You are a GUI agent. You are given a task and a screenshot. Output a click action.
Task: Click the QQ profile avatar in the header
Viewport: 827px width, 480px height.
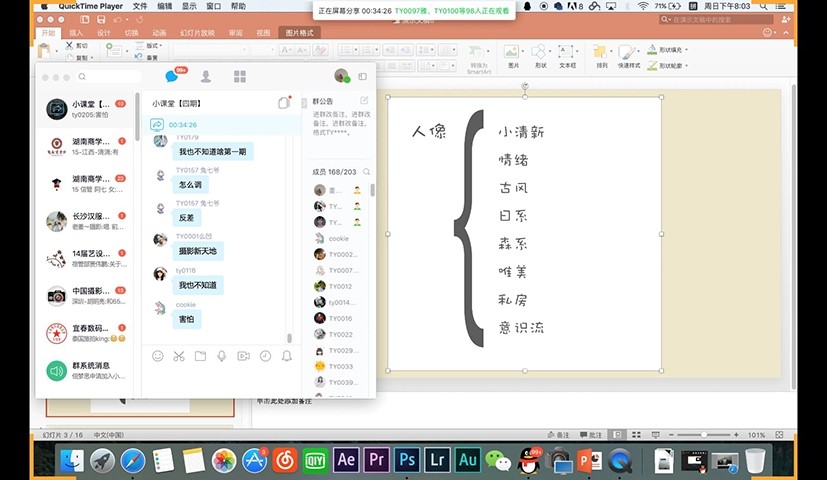point(342,76)
